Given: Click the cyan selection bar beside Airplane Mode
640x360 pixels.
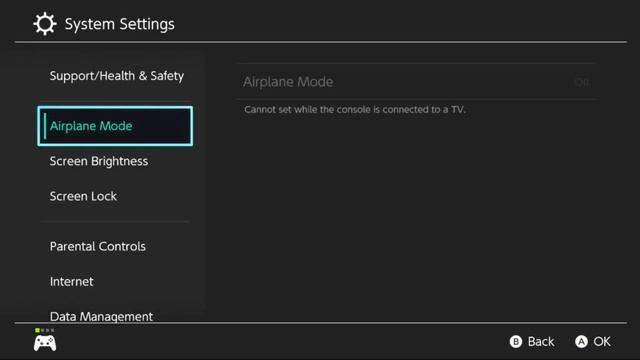Looking at the screenshot, I should click(45, 126).
